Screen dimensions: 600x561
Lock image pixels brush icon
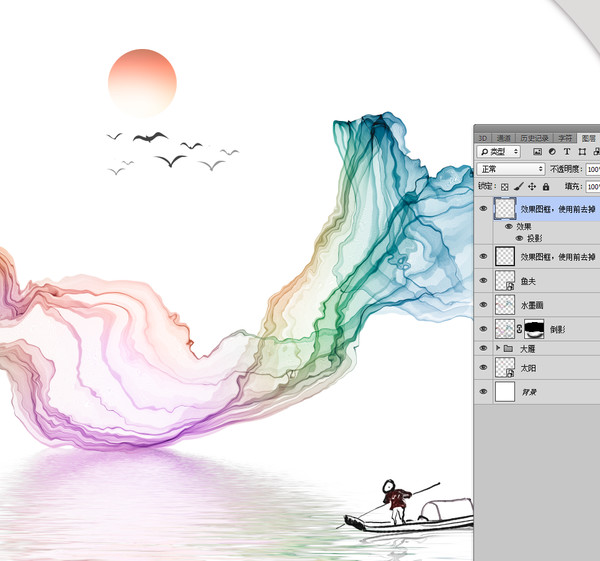point(518,186)
